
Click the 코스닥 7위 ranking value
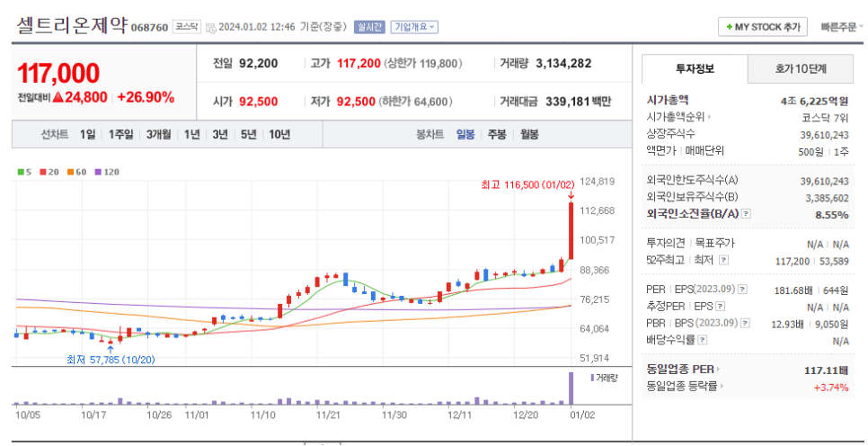(x=826, y=118)
